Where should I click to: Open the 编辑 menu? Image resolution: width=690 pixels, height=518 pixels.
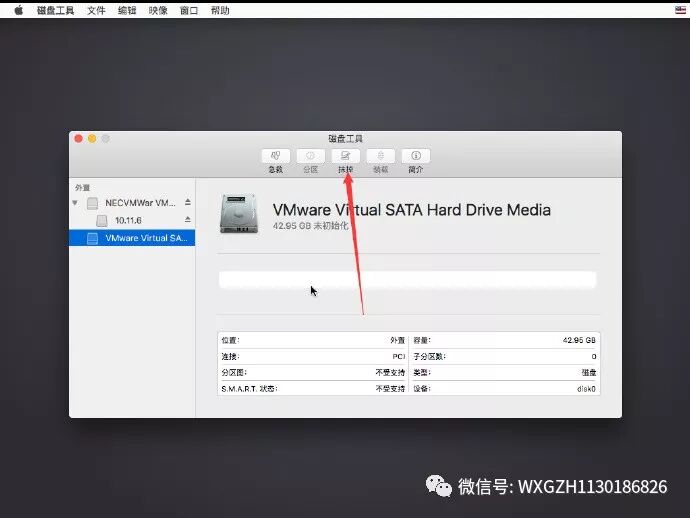point(127,10)
